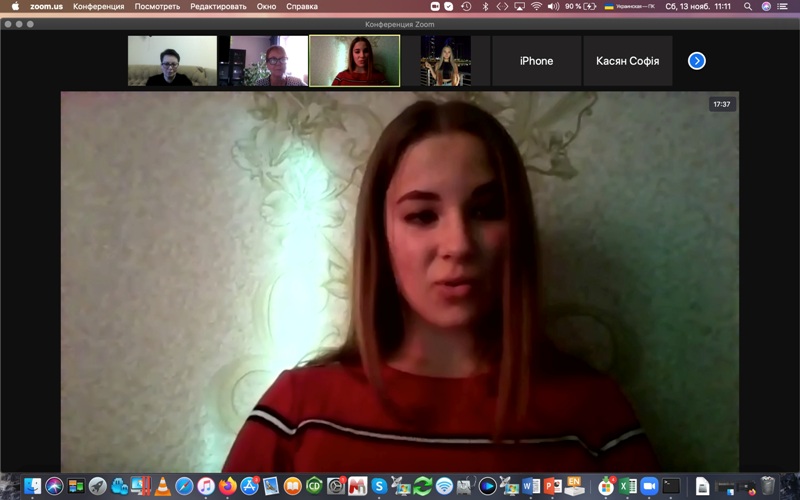
Task: Click the Zoom camera status icon in the menu bar
Action: [435, 7]
